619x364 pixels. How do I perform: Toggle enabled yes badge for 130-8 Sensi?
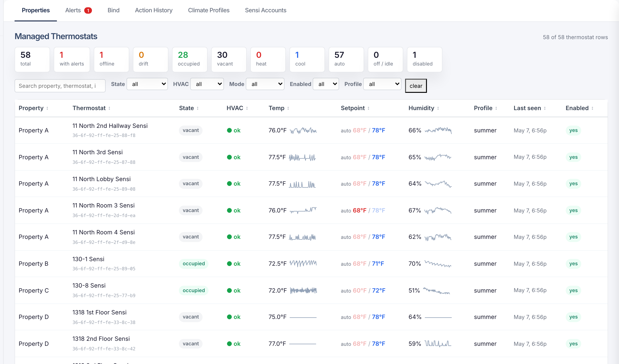tap(573, 291)
